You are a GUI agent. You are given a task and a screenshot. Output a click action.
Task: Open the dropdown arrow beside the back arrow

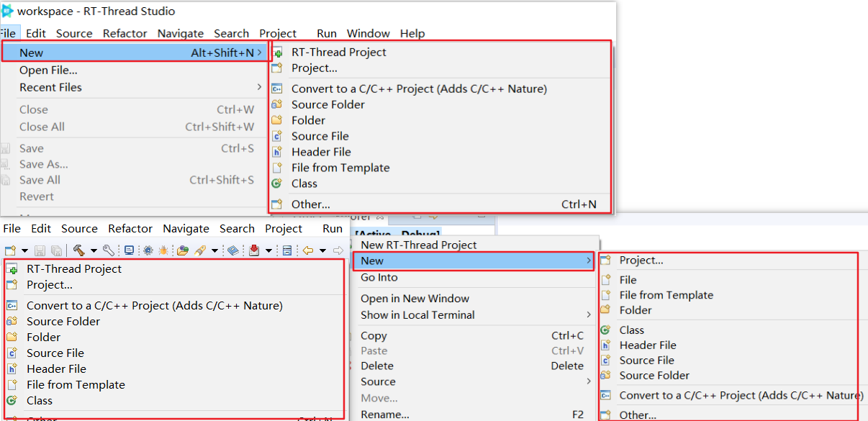[322, 251]
